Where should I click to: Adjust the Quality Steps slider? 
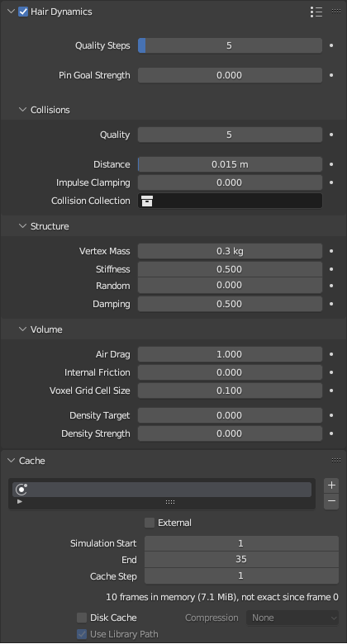pos(230,45)
